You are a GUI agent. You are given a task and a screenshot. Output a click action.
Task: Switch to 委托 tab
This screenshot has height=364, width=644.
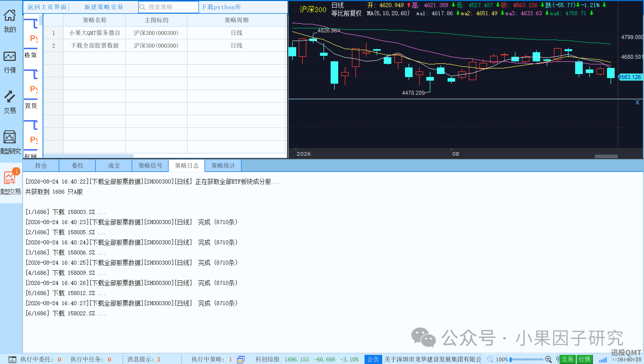pos(77,166)
